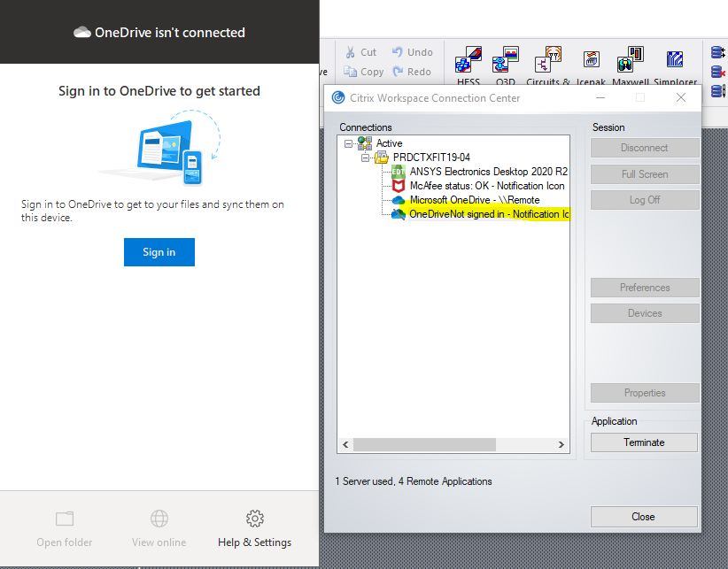This screenshot has width=728, height=569.
Task: Click the blue Sign in button
Action: pyautogui.click(x=159, y=252)
